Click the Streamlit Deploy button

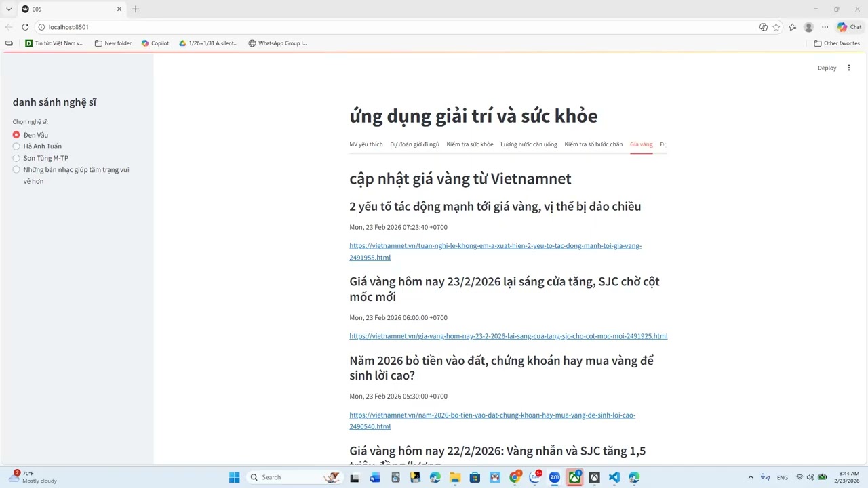click(827, 68)
